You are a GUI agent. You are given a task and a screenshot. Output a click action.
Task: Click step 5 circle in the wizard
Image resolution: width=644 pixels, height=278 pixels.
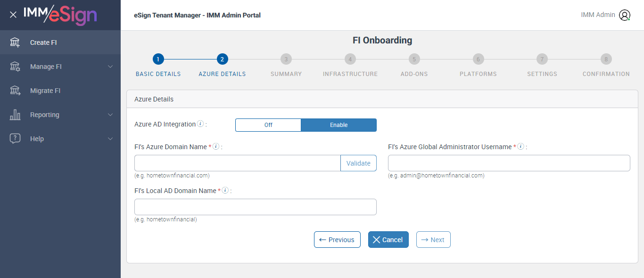[x=414, y=59]
